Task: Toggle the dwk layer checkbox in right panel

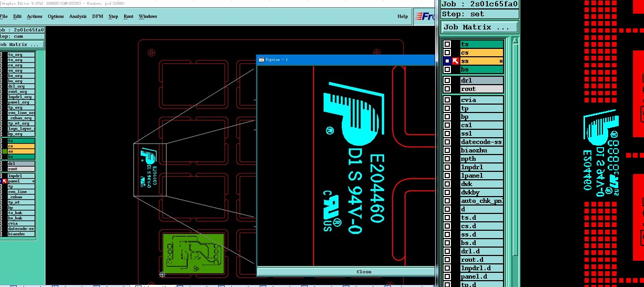Action: [x=447, y=184]
